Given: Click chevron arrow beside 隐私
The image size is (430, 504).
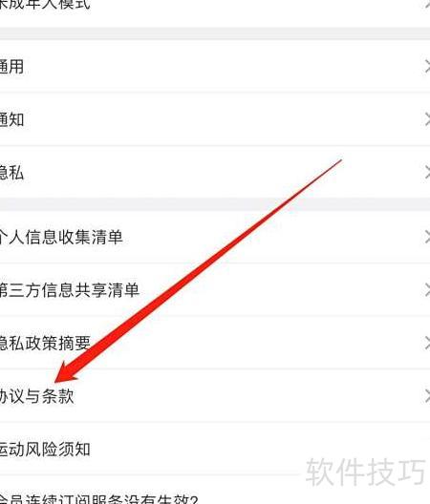Looking at the screenshot, I should click(x=427, y=173).
